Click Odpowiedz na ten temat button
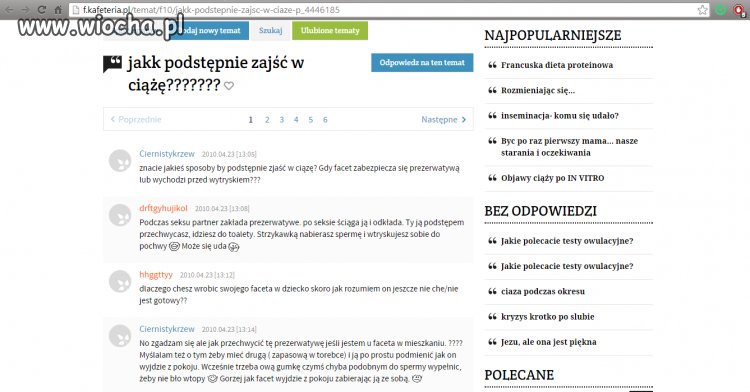This screenshot has width=750, height=392. tap(422, 63)
